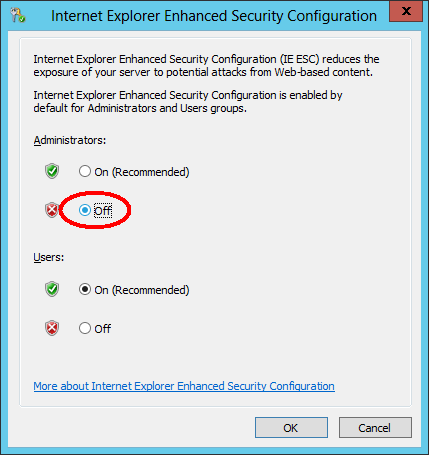Click the paragraph about enabled by default

point(188,102)
